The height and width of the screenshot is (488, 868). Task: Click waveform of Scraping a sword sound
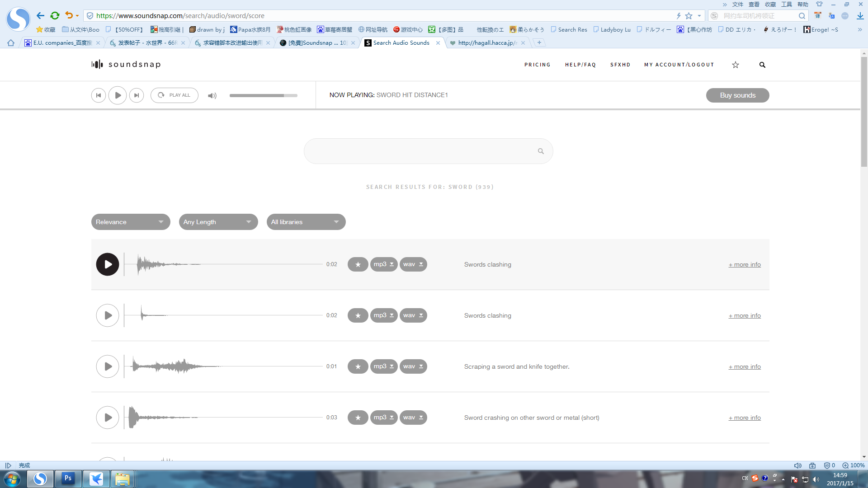point(224,366)
